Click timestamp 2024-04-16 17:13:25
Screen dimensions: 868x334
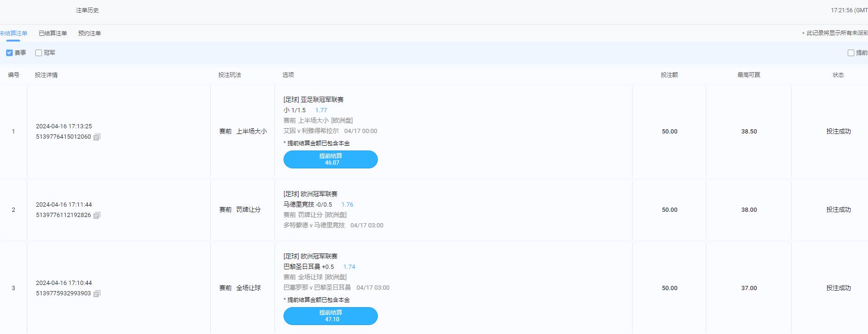coord(64,126)
